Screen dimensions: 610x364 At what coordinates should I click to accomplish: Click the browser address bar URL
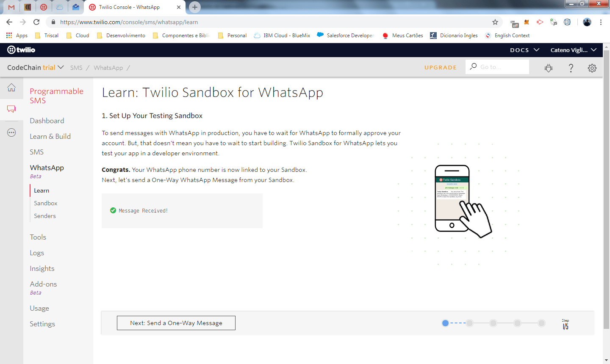coord(129,22)
